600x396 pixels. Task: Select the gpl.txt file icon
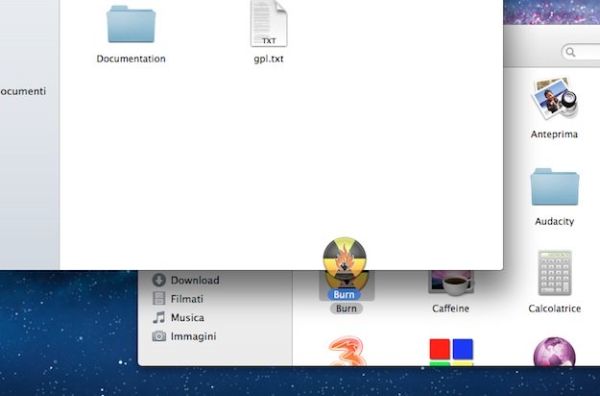[269, 24]
